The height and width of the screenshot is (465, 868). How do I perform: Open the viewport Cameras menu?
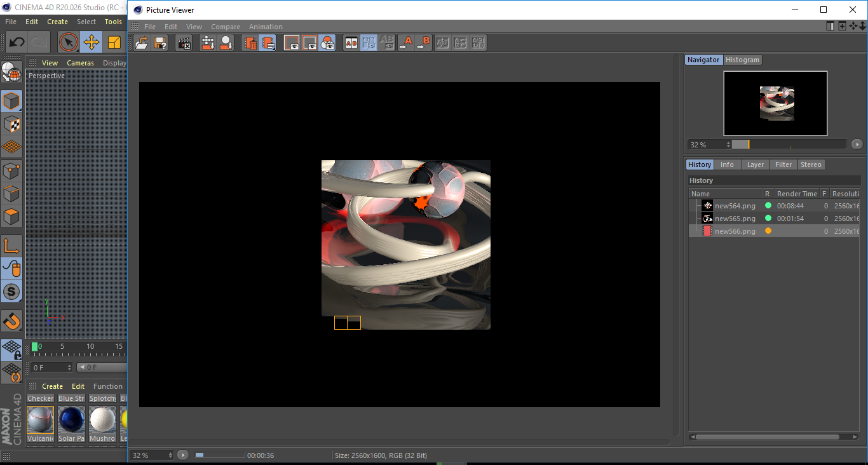point(80,63)
